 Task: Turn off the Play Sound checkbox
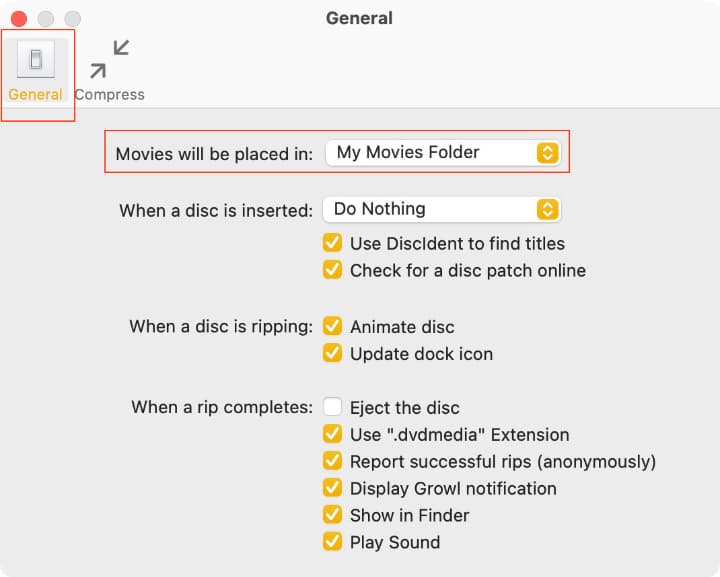pos(332,542)
